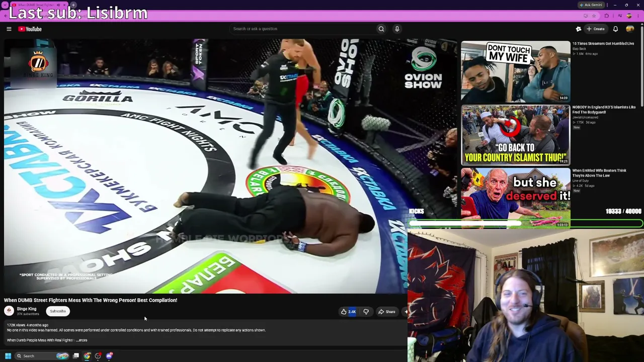The height and width of the screenshot is (362, 644).
Task: Expand the description with ...more
Action: pyautogui.click(x=82, y=340)
